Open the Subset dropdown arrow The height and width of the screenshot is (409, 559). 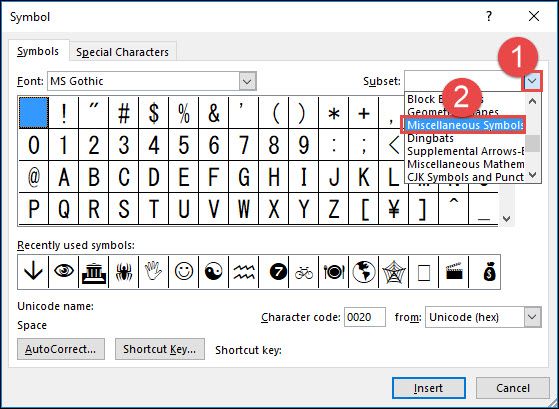coord(532,81)
